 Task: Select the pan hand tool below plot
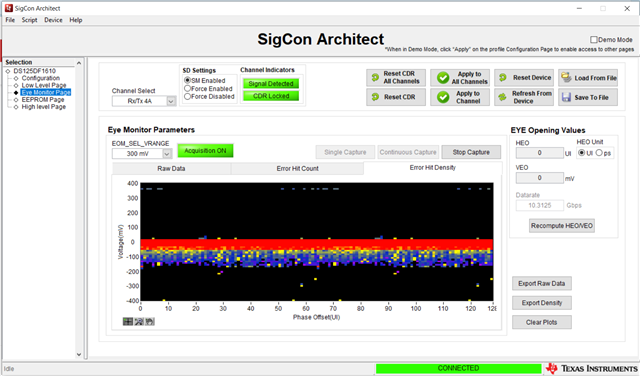pyautogui.click(x=150, y=322)
